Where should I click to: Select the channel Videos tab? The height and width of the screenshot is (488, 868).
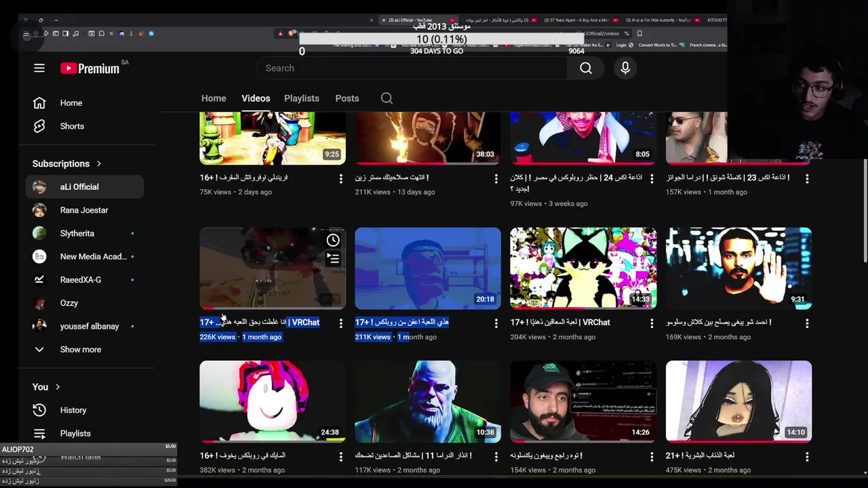click(256, 98)
